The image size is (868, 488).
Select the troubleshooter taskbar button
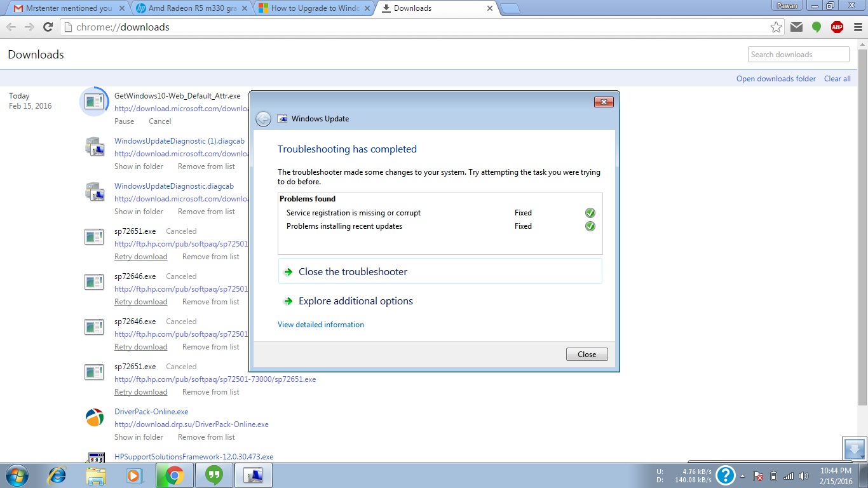pos(254,475)
